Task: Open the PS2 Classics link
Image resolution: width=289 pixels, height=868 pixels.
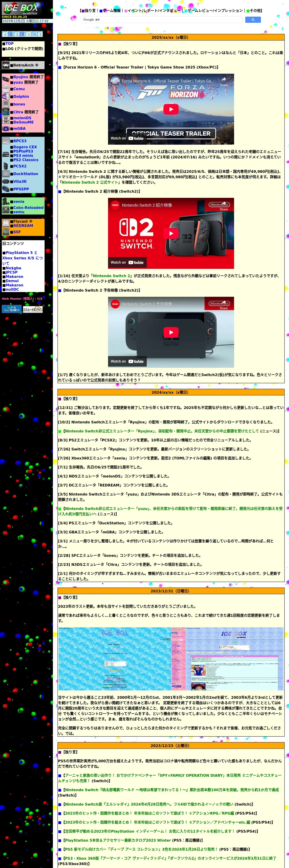Action: pyautogui.click(x=26, y=160)
